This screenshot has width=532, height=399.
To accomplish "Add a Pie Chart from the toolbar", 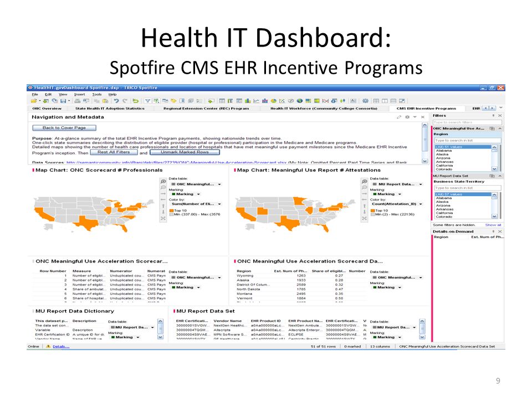I will 273,101.
